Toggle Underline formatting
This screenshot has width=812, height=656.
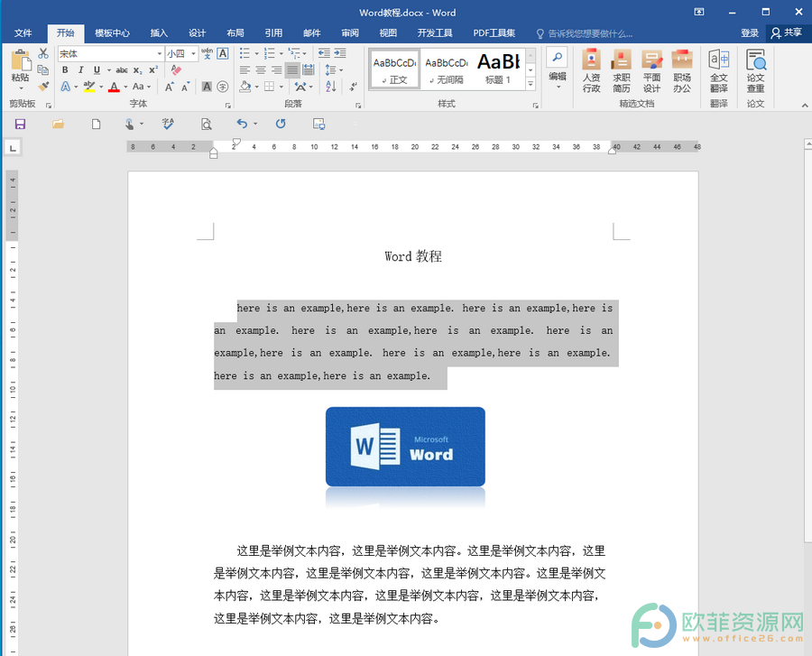[x=97, y=69]
